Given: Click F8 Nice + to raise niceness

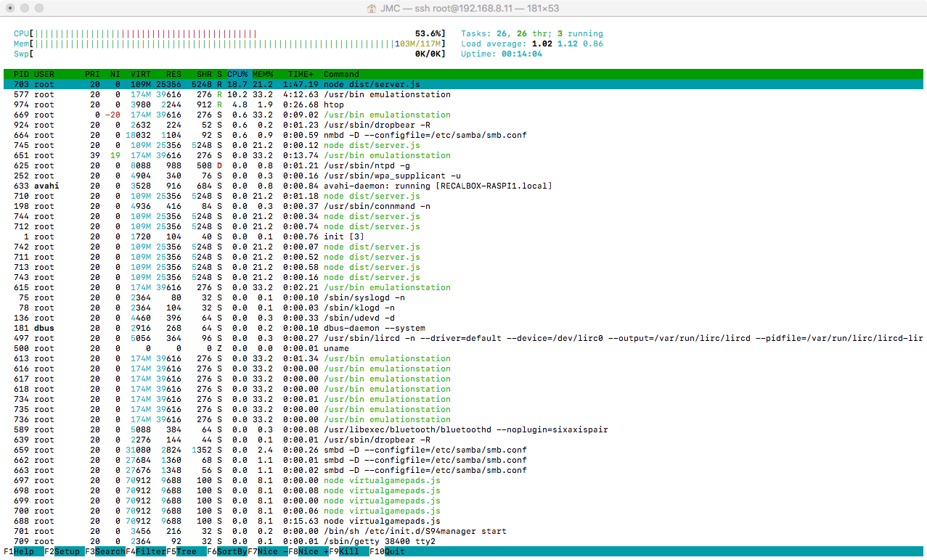Looking at the screenshot, I should click(x=309, y=551).
